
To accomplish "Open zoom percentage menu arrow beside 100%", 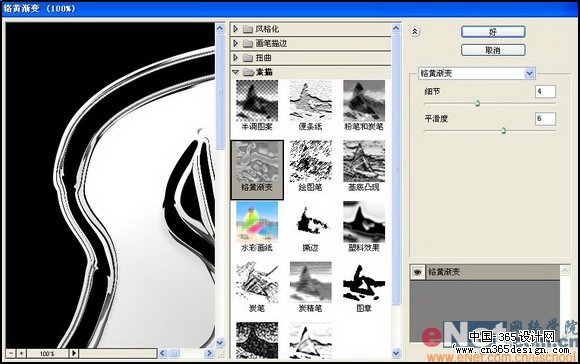I will point(74,353).
